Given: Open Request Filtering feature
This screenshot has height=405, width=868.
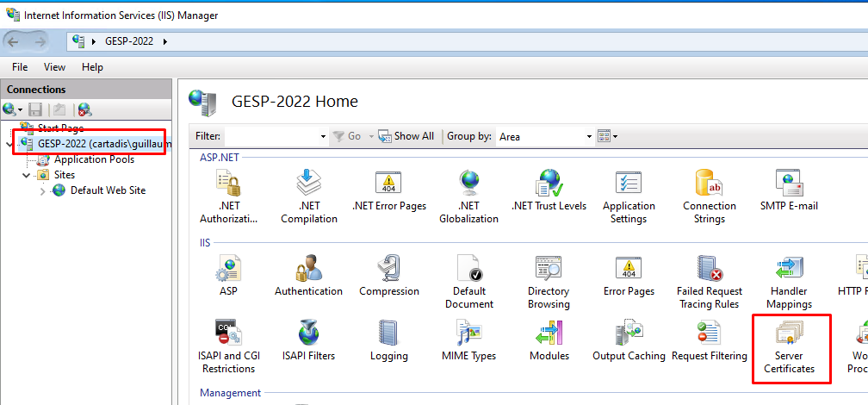Looking at the screenshot, I should pyautogui.click(x=710, y=340).
